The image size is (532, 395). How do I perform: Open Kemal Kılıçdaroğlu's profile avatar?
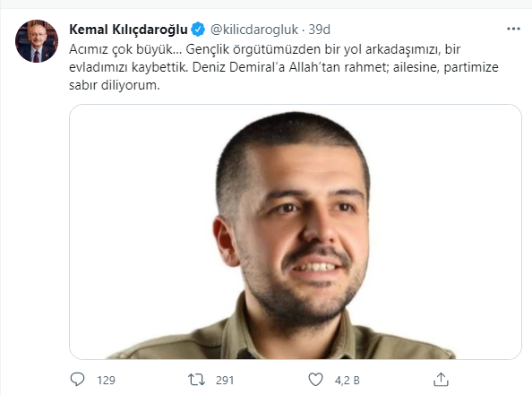pos(37,41)
